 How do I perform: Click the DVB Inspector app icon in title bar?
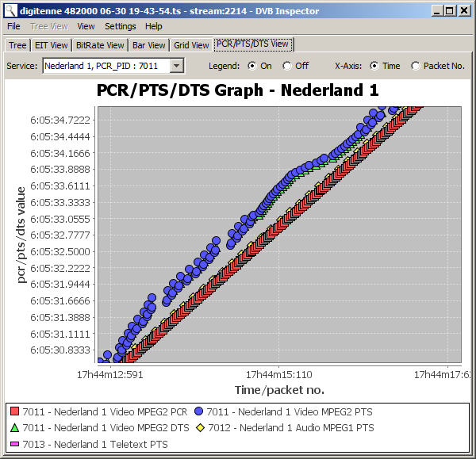pos(10,10)
